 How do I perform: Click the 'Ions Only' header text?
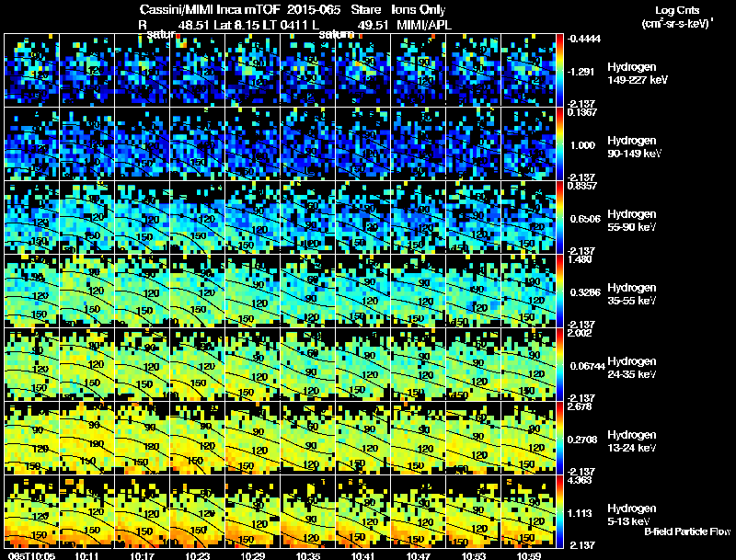pyautogui.click(x=419, y=9)
